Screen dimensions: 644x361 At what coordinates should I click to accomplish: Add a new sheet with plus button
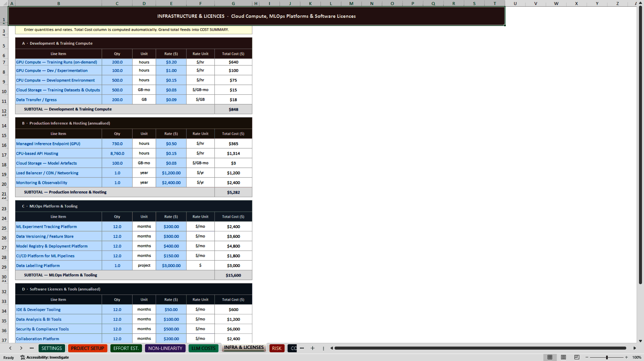pos(313,348)
